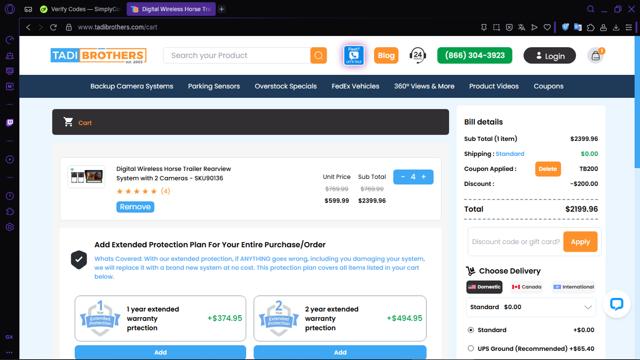Select International delivery tab
This screenshot has width=640, height=360.
tap(573, 287)
